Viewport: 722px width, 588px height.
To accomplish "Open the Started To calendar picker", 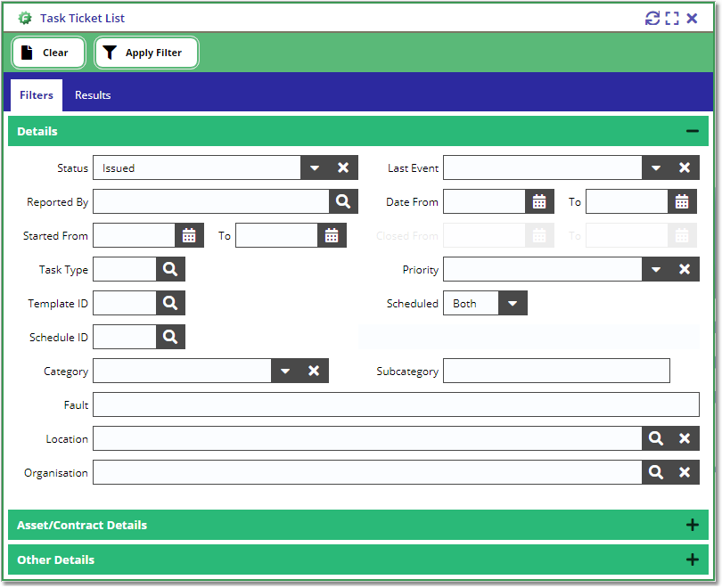I will click(x=332, y=235).
